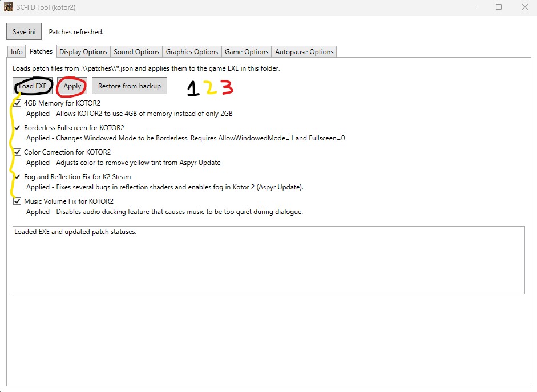Click the Save ini button
The height and width of the screenshot is (392, 537).
[x=24, y=31]
